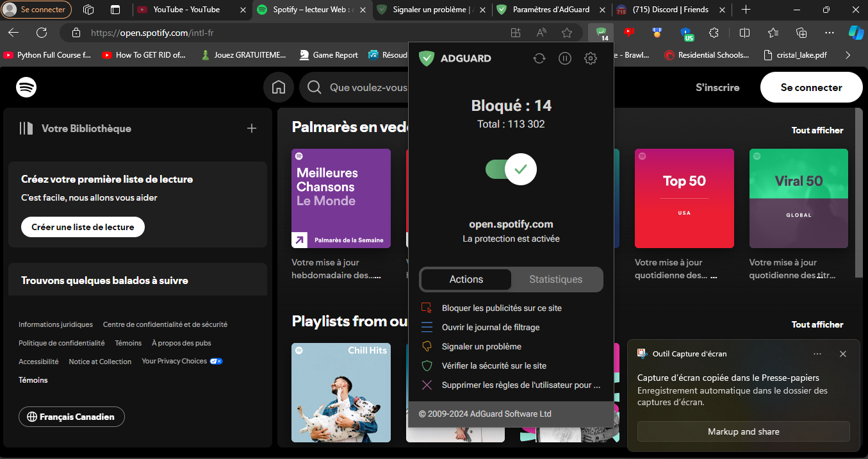Toggle AdGuard protection switch off
Screen dimensions: 868x459
511,169
